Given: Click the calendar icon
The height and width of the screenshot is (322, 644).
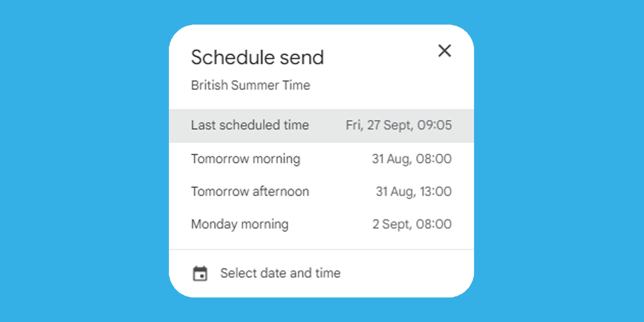Looking at the screenshot, I should pos(200,273).
